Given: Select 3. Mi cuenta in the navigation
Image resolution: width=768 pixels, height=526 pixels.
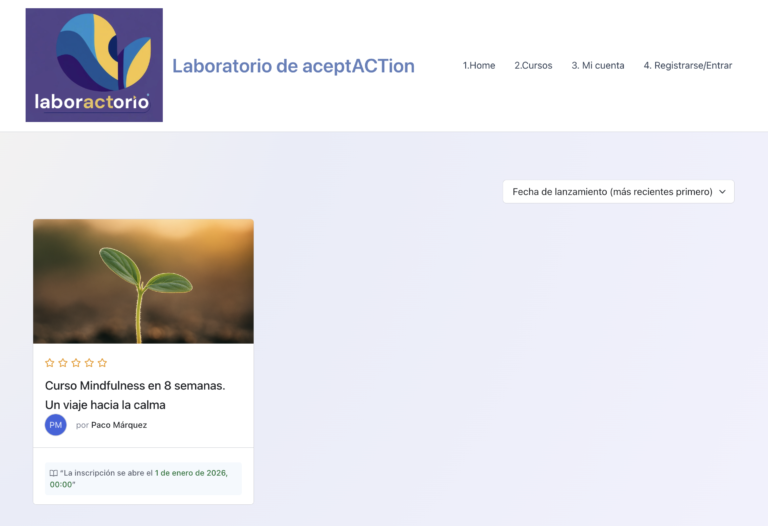Looking at the screenshot, I should tap(598, 66).
